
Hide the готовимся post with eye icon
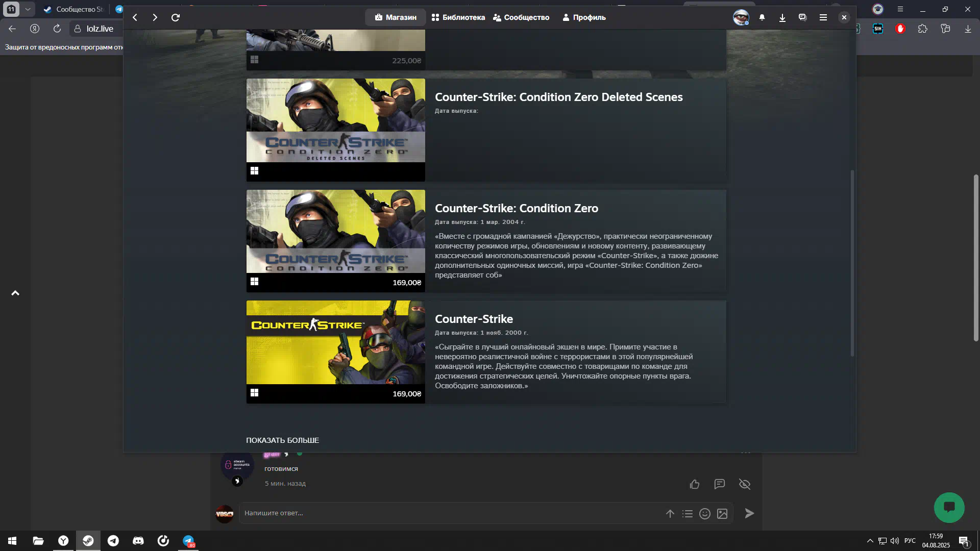[745, 484]
